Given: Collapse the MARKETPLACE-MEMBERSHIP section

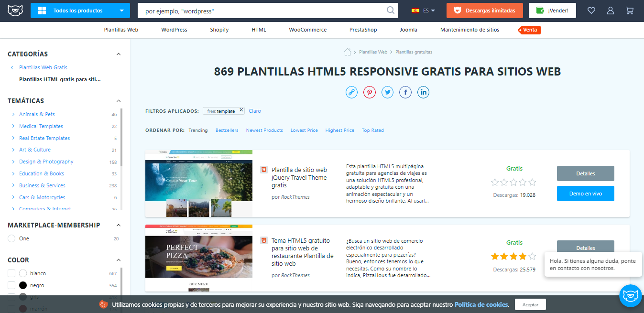Looking at the screenshot, I should pos(119,225).
